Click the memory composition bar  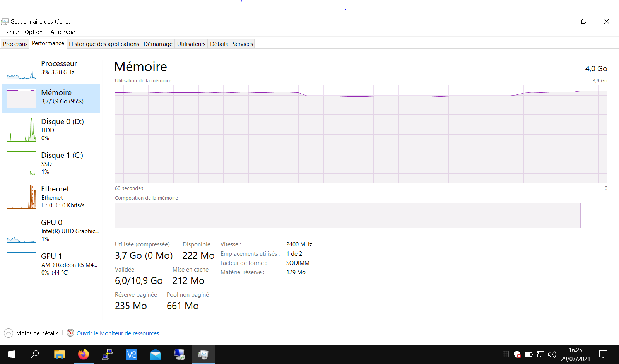coord(361,215)
